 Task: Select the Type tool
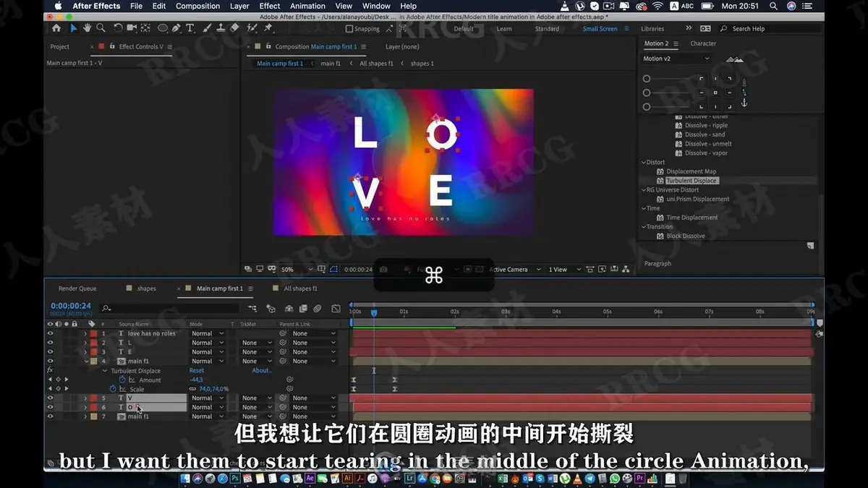(190, 28)
